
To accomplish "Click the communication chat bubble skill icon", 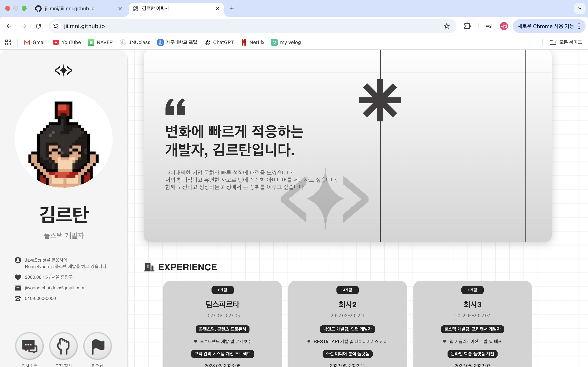I will coord(29,346).
